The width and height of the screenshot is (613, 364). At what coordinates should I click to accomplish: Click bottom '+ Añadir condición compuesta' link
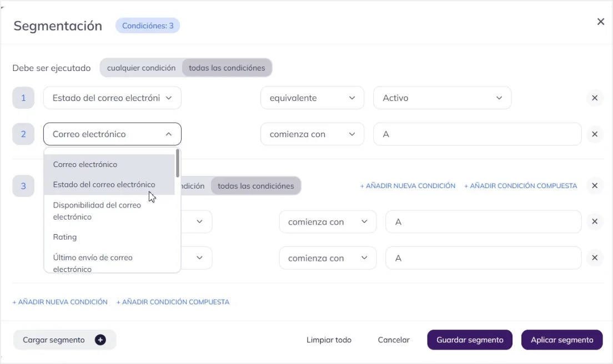tap(173, 302)
